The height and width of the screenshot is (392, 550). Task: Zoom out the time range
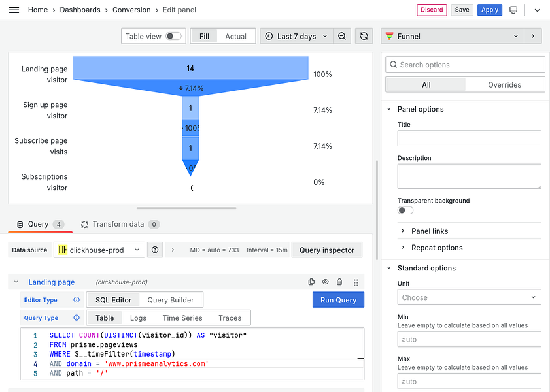coord(341,36)
